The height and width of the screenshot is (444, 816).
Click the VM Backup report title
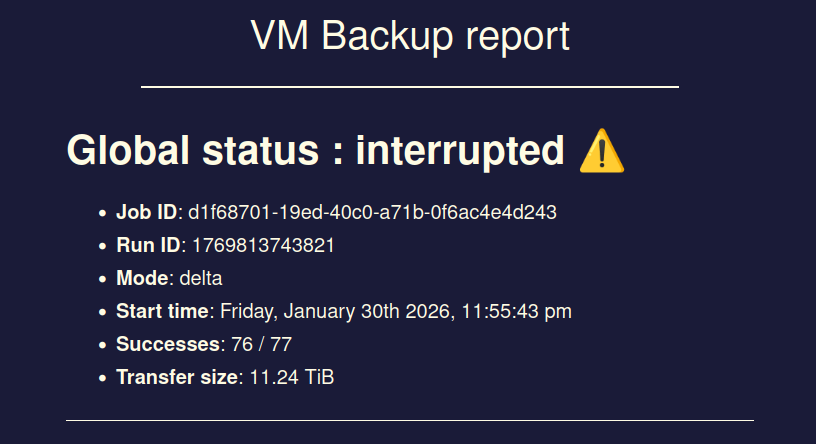pos(409,37)
